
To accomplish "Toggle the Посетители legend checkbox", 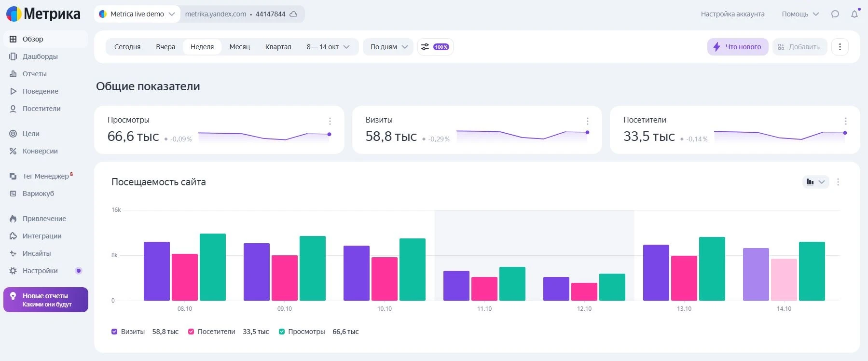I will (191, 332).
